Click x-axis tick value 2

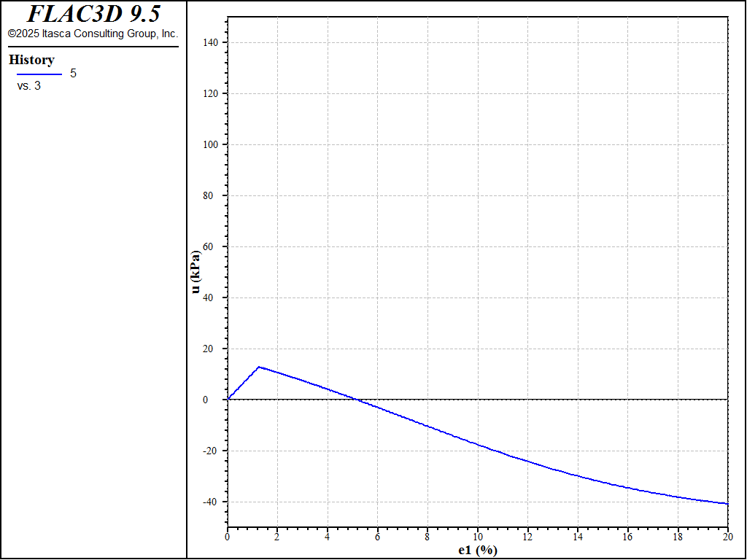277,537
